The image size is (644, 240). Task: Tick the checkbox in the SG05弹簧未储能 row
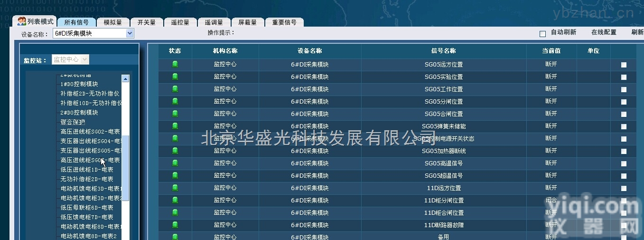624,126
